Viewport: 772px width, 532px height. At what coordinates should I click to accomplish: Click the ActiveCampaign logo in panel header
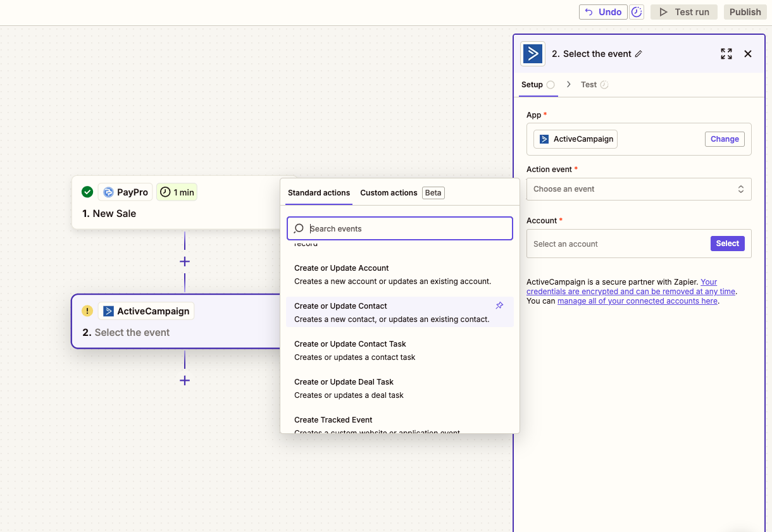(x=533, y=54)
